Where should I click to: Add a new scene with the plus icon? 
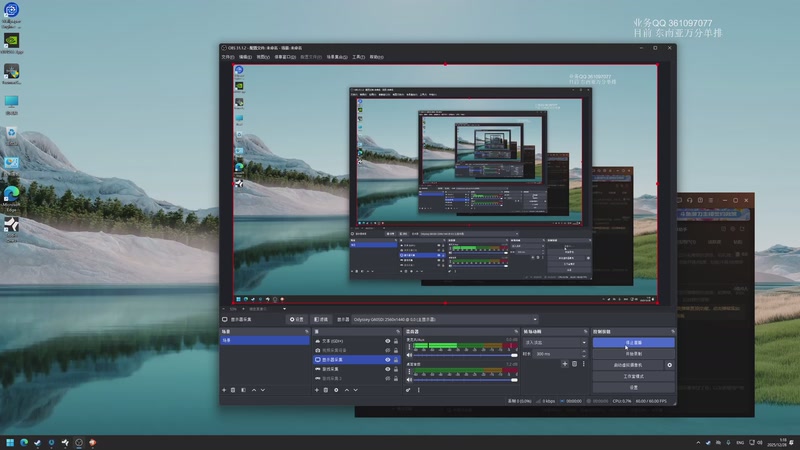coord(224,390)
